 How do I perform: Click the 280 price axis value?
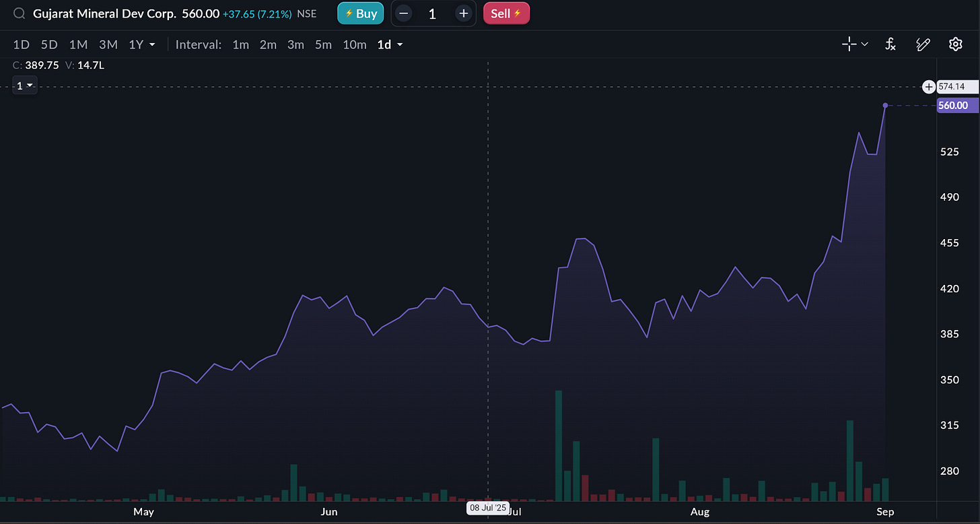pos(950,471)
